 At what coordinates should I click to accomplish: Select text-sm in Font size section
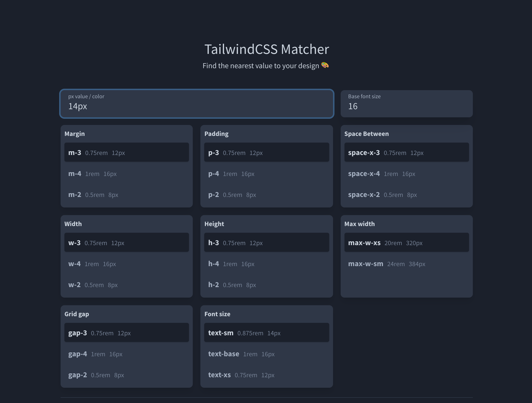(266, 333)
